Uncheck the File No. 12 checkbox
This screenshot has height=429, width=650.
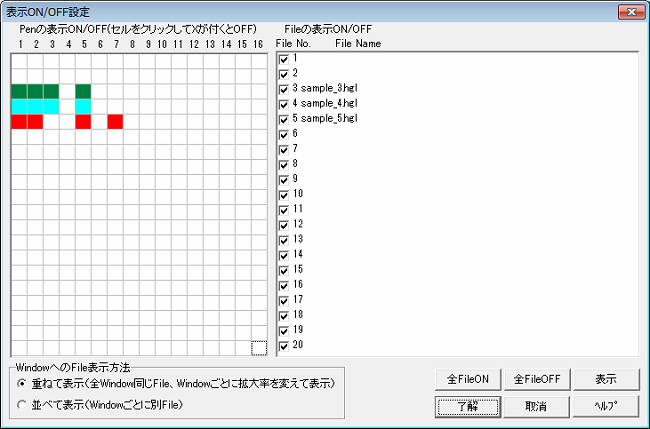tap(284, 225)
